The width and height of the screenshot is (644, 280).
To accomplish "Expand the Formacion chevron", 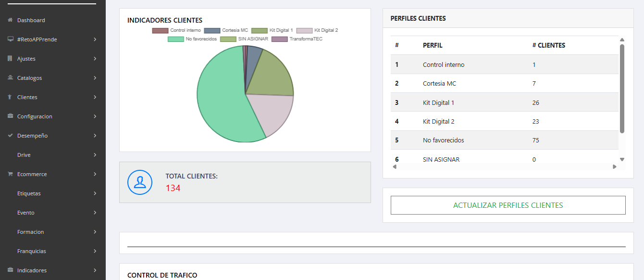I will 95,232.
